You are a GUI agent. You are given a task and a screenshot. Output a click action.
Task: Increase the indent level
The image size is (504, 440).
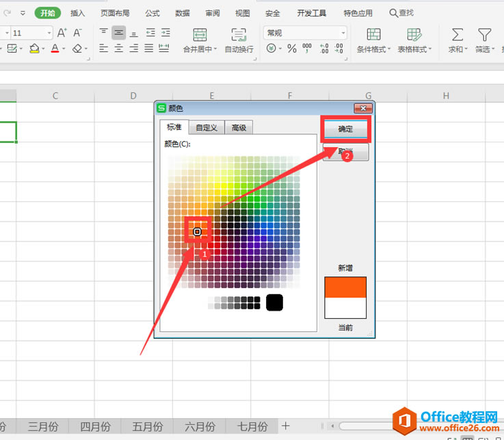tap(165, 32)
